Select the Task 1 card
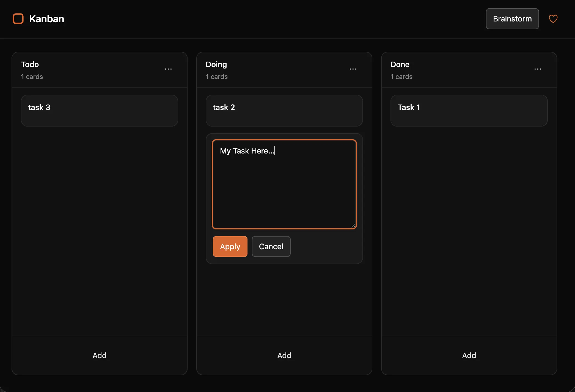 coord(469,110)
